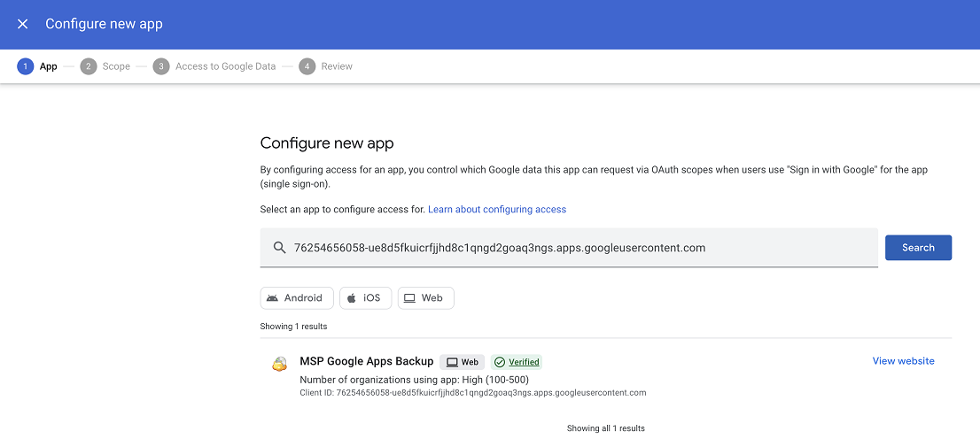Screen dimensions: 980x439
Task: Click the step 2 number circle
Action: click(x=88, y=66)
